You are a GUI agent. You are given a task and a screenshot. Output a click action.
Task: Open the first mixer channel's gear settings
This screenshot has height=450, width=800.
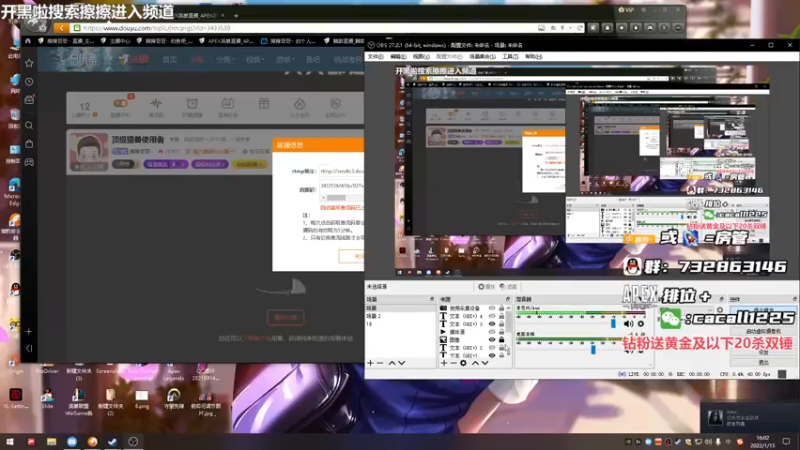(x=641, y=323)
